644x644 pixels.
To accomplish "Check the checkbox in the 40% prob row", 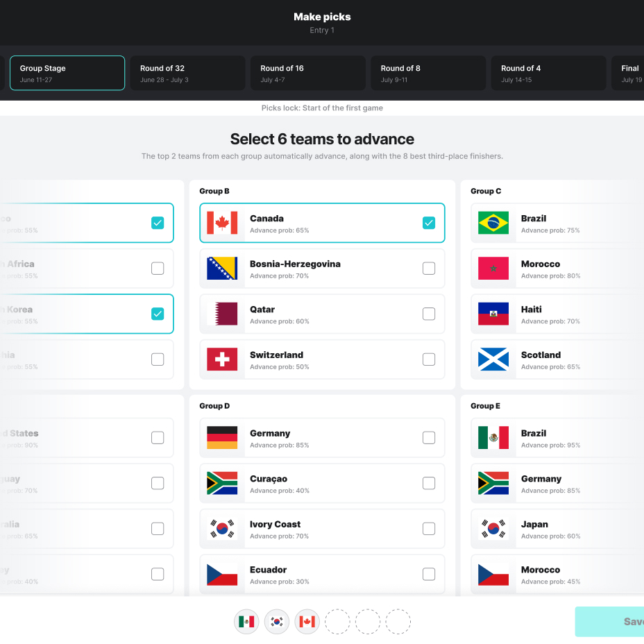I will (x=158, y=574).
